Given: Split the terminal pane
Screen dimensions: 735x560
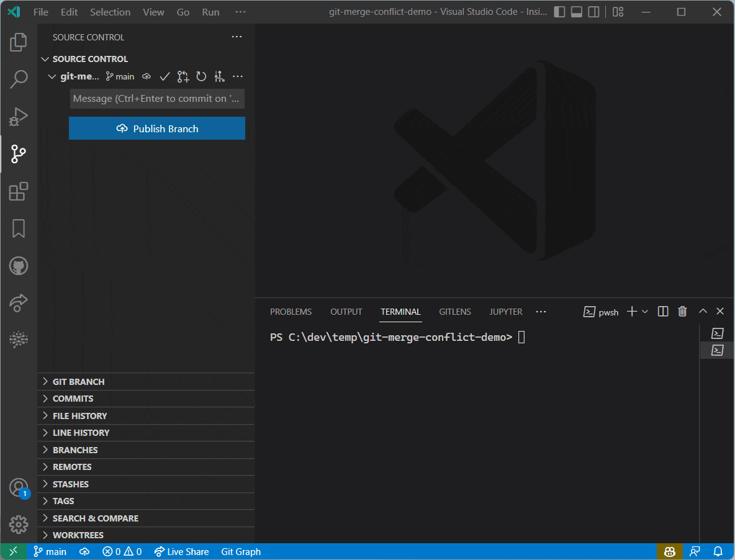Looking at the screenshot, I should click(x=662, y=311).
